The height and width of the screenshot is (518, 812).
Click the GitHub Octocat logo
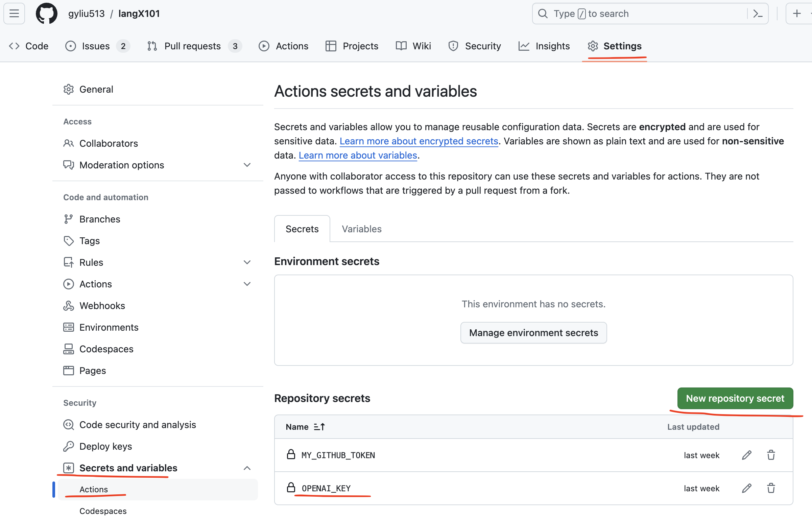tap(46, 14)
